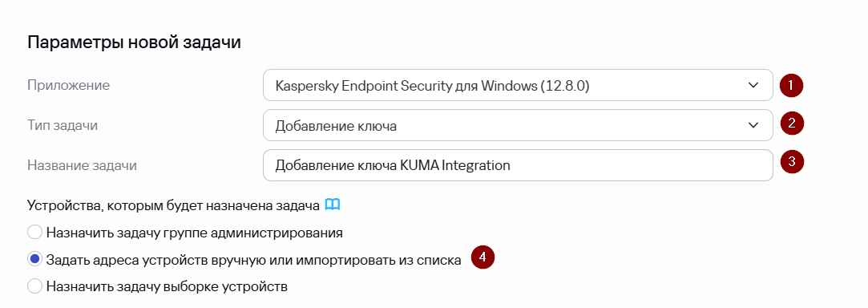Image resolution: width=868 pixels, height=308 pixels.
Task: Click the 'Приложение' field label
Action: point(69,85)
